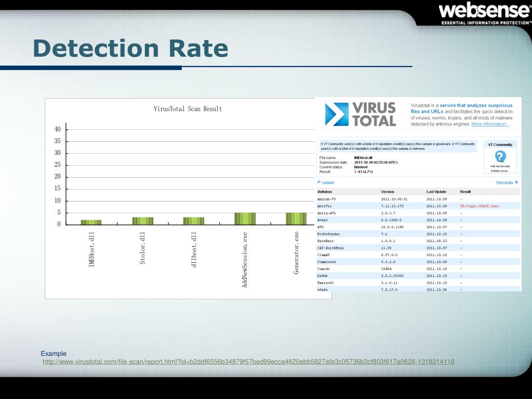The height and width of the screenshot is (399, 532).
Task: Click the 'ByteHero' antivirus row name
Action: (x=325, y=241)
